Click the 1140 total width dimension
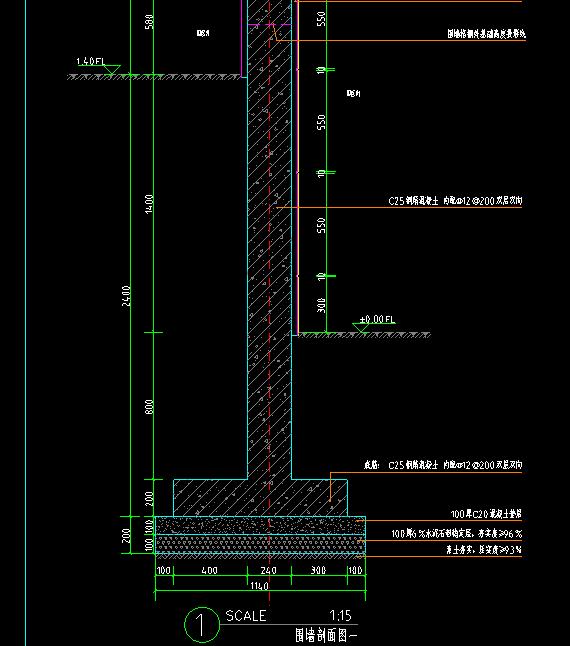 click(259, 585)
